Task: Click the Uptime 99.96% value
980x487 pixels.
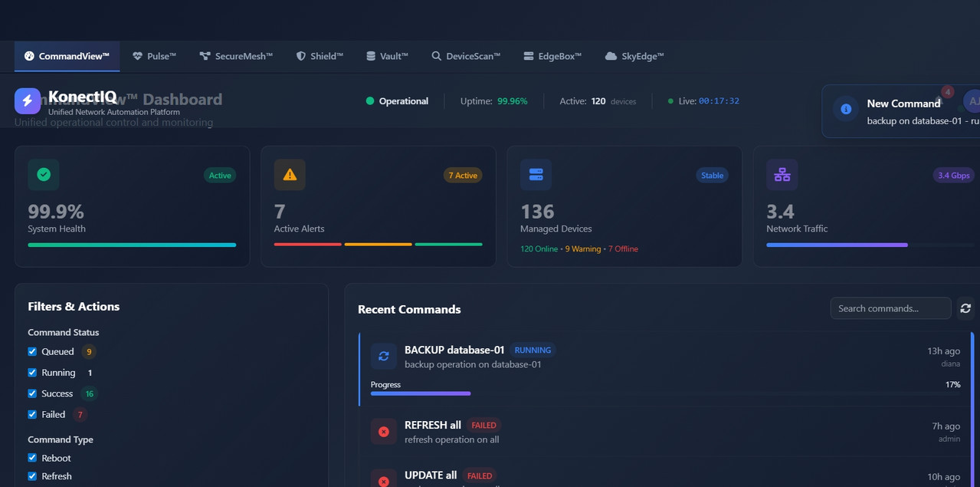Action: point(512,101)
